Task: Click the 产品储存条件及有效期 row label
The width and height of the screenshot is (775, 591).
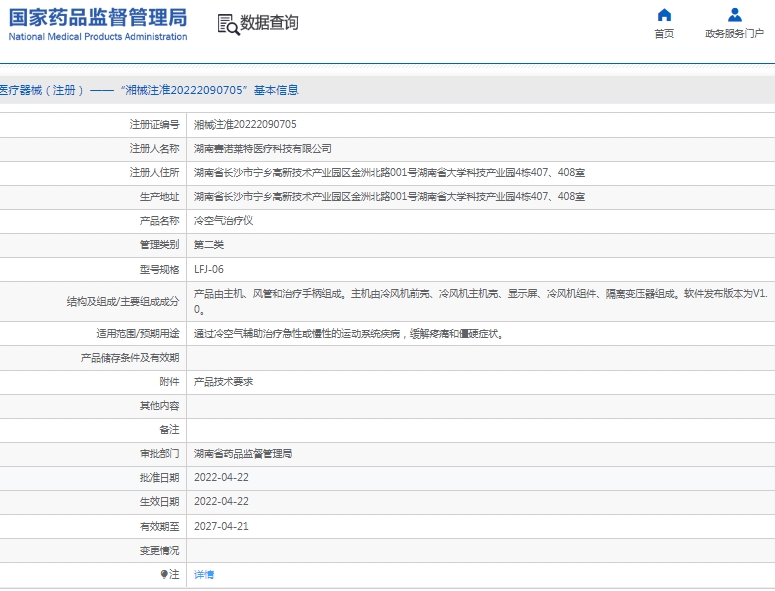Action: 130,357
